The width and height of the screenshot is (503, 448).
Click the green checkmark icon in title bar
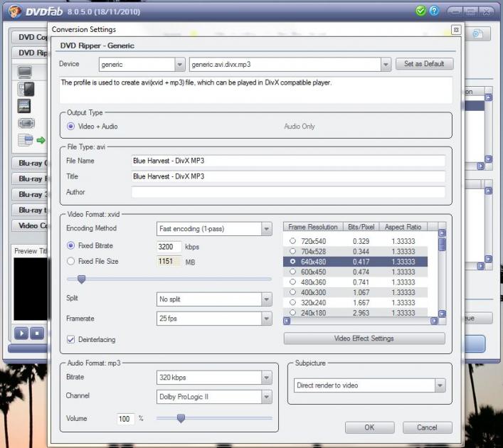(x=421, y=11)
